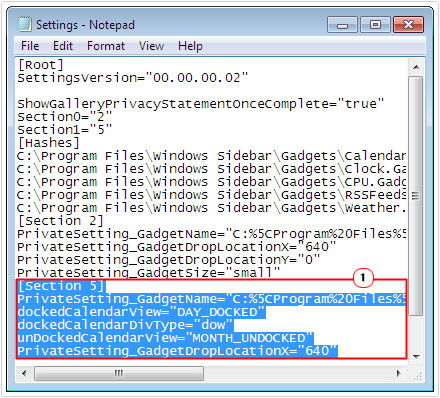Click the horizontal scrollbar right arrow
440x398 pixels.
(x=398, y=373)
